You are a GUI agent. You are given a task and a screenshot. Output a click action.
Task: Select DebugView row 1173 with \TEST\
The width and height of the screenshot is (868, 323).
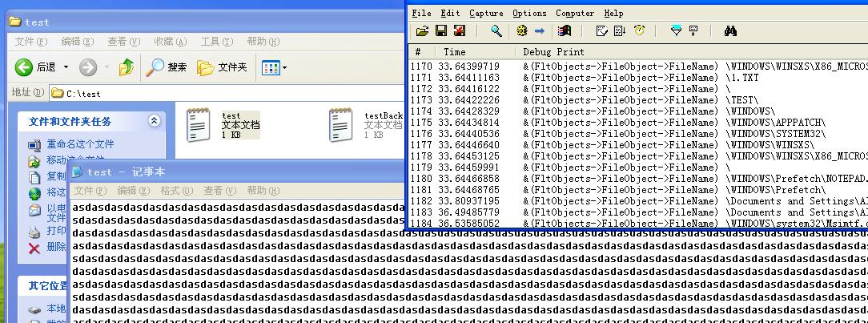639,100
